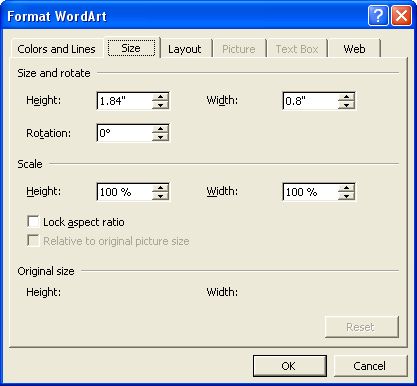
Task: Decrease Rotation with down arrow
Action: 160,137
